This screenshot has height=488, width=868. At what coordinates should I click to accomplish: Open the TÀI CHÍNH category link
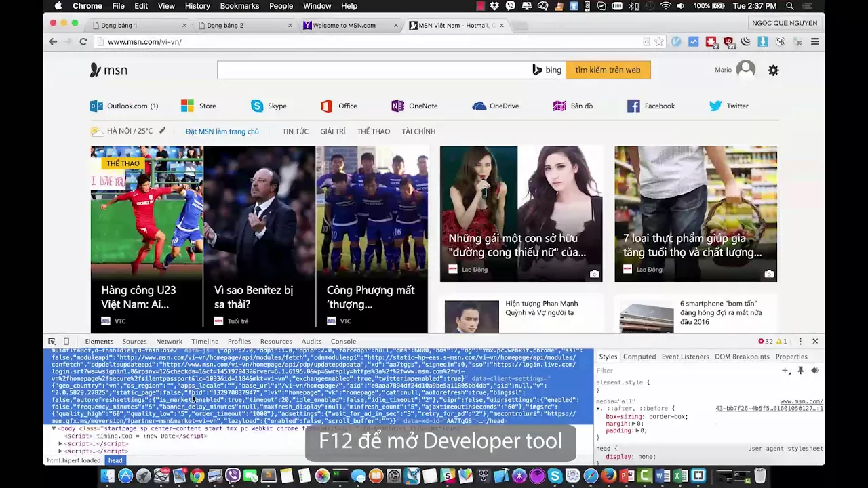pos(418,131)
